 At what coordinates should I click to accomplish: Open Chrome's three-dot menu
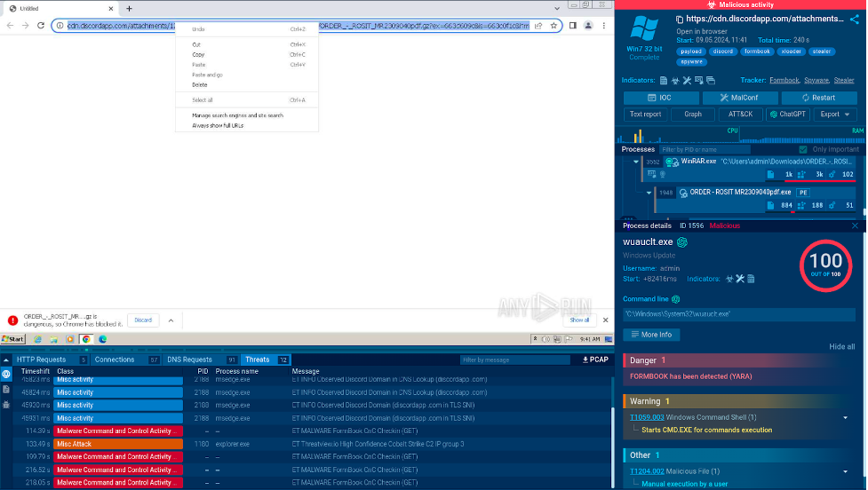tap(604, 26)
